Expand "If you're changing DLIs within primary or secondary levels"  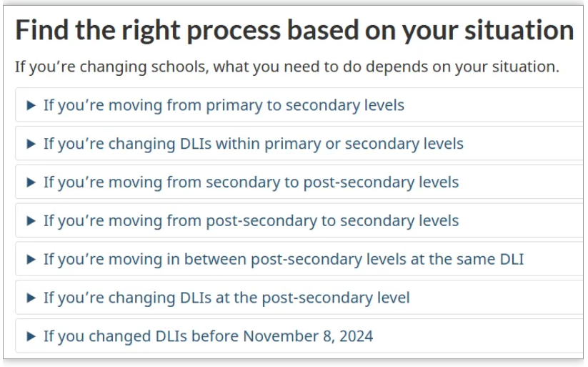pyautogui.click(x=299, y=144)
